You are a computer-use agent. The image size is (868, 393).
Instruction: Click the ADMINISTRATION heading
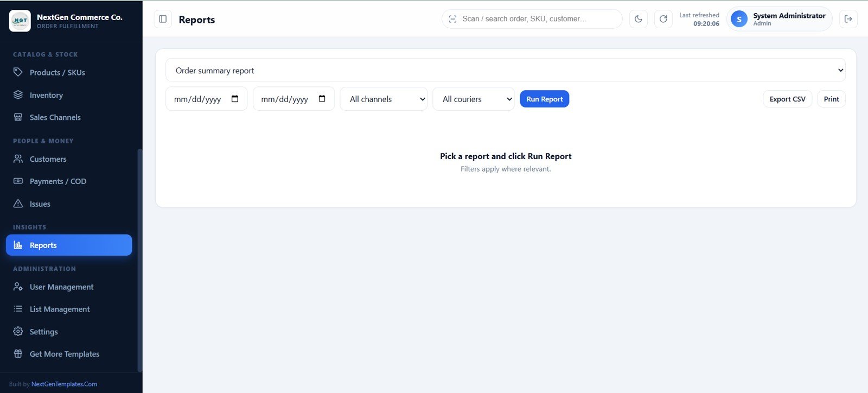pyautogui.click(x=44, y=269)
